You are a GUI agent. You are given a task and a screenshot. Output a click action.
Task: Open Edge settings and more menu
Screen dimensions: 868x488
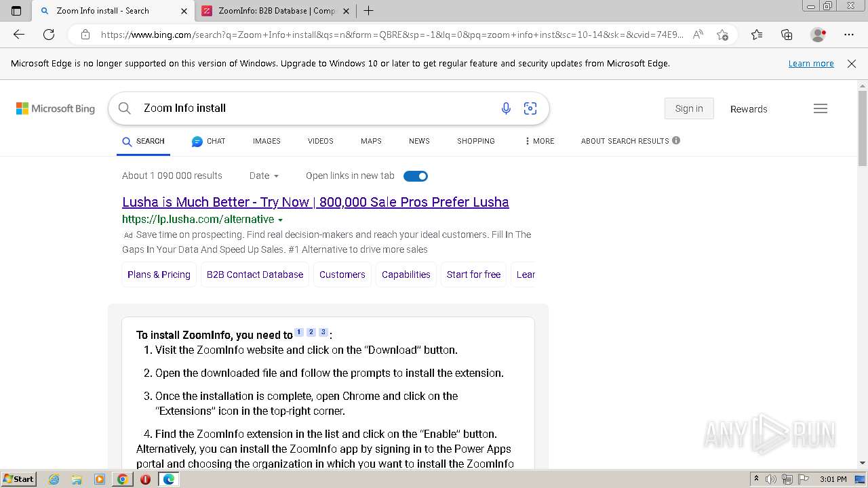[x=849, y=35]
